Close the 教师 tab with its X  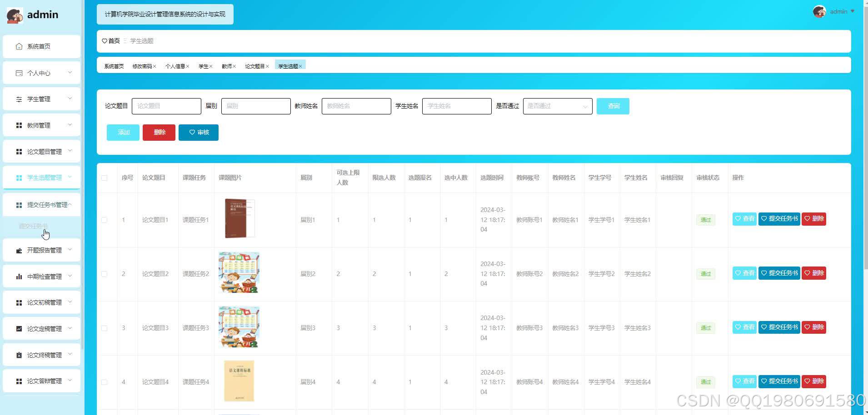(x=234, y=66)
